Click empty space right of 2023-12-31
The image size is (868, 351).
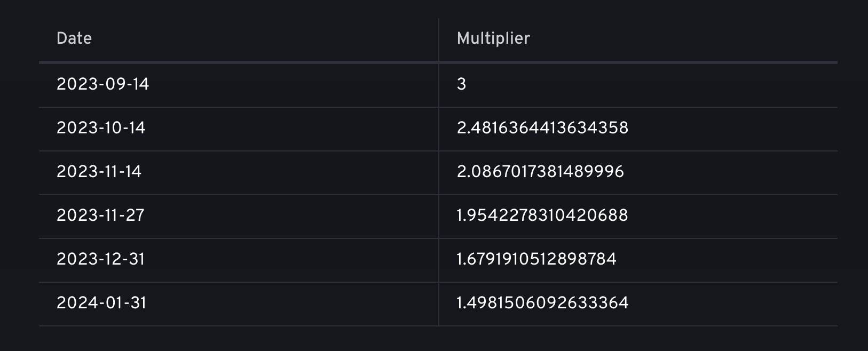[291, 259]
